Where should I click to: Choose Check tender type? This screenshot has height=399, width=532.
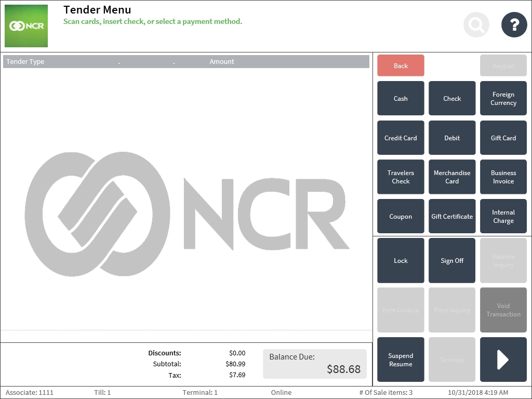452,98
